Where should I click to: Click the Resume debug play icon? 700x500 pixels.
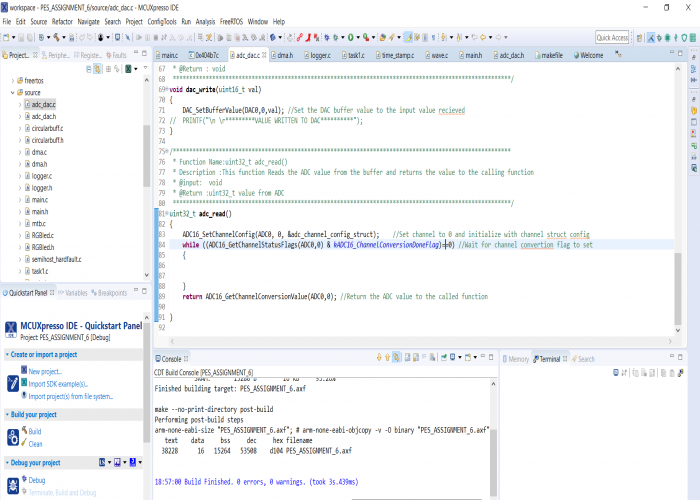click(x=139, y=38)
